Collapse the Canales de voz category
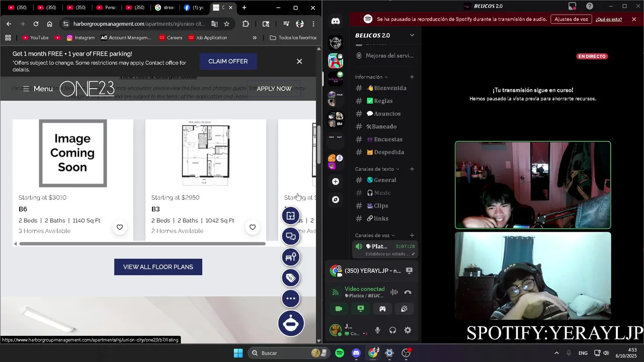The width and height of the screenshot is (644, 362). [375, 235]
